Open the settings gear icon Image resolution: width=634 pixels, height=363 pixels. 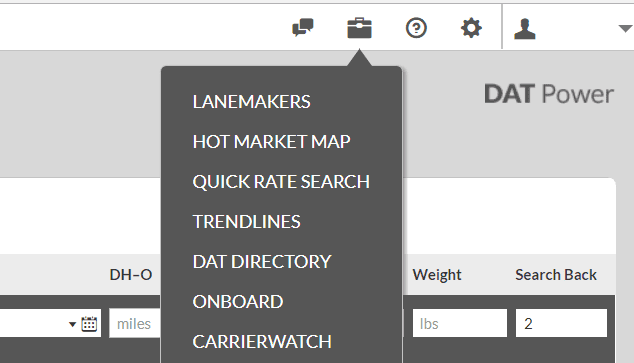tap(471, 28)
